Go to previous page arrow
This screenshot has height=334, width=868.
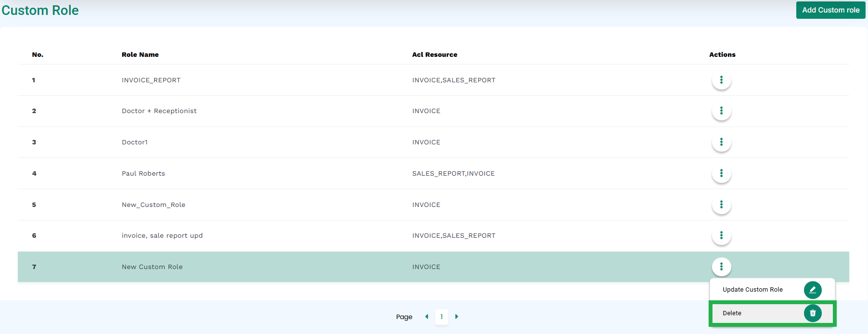pos(427,317)
